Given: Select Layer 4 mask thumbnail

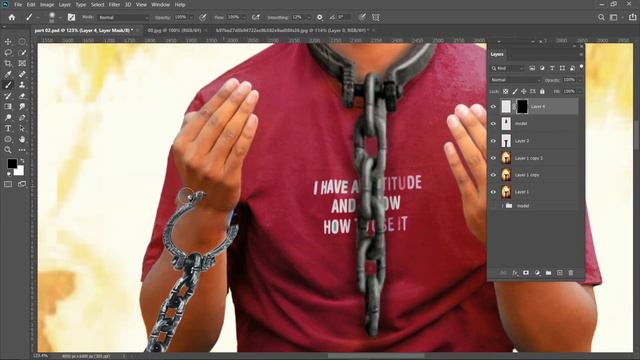Looking at the screenshot, I should [522, 107].
